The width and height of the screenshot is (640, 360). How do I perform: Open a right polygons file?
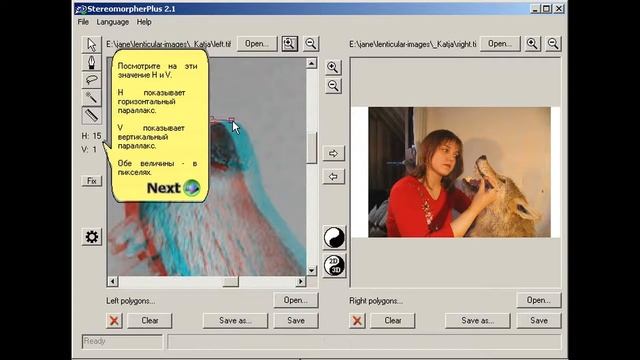click(x=538, y=300)
